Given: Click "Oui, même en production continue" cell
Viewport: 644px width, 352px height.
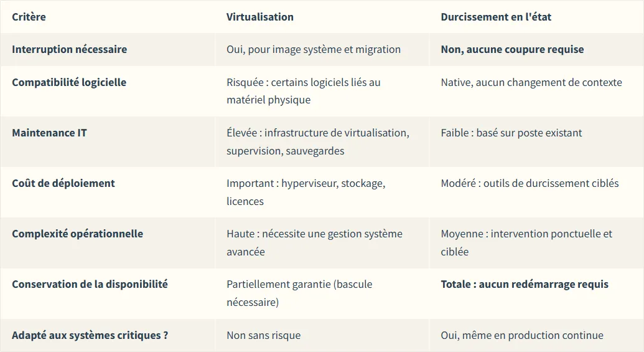Looking at the screenshot, I should click(522, 335).
